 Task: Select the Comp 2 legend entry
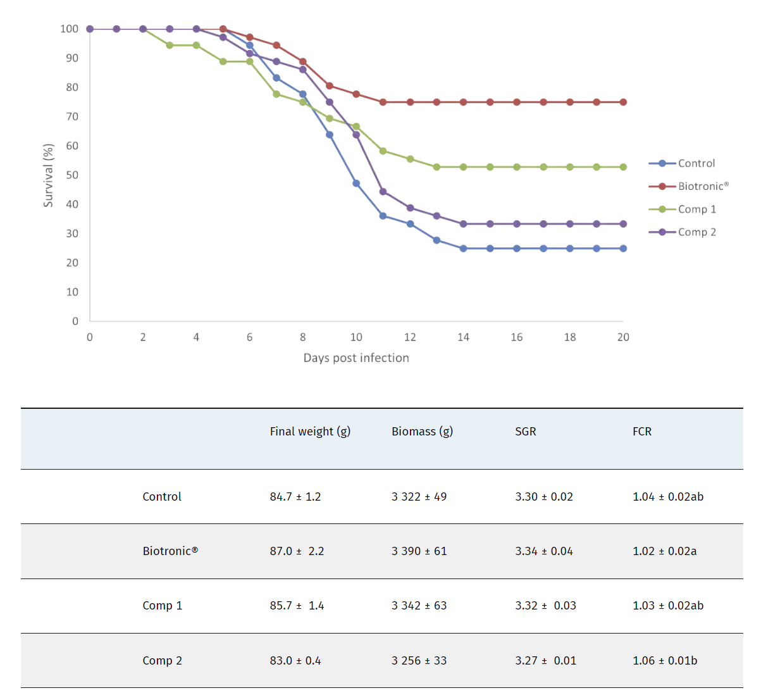pos(696,232)
